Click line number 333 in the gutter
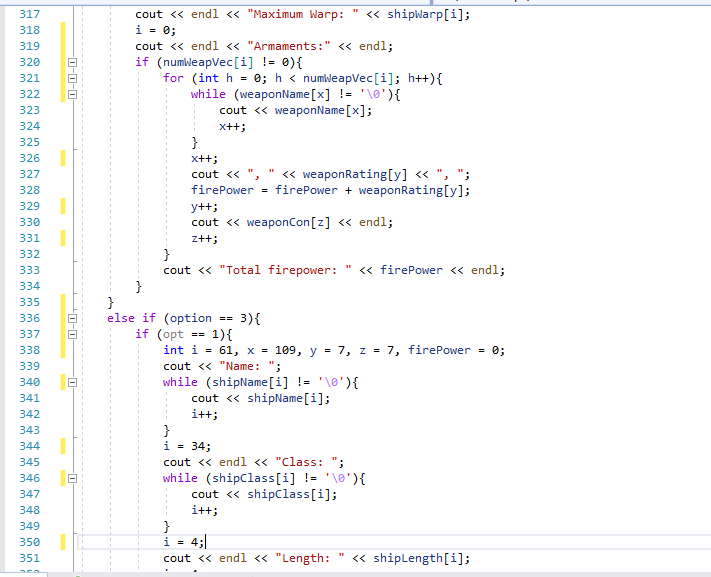 [x=29, y=270]
